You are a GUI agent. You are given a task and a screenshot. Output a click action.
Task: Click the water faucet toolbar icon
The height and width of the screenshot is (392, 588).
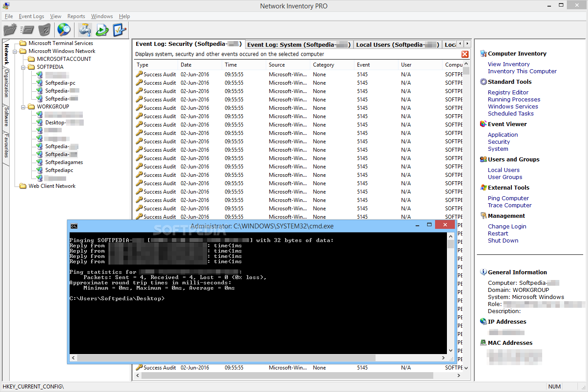click(x=84, y=30)
